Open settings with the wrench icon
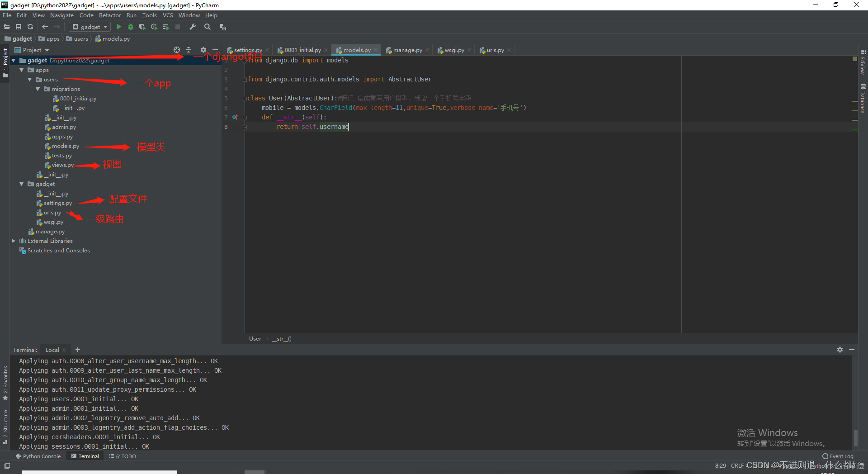Image resolution: width=868 pixels, height=474 pixels. (x=193, y=27)
